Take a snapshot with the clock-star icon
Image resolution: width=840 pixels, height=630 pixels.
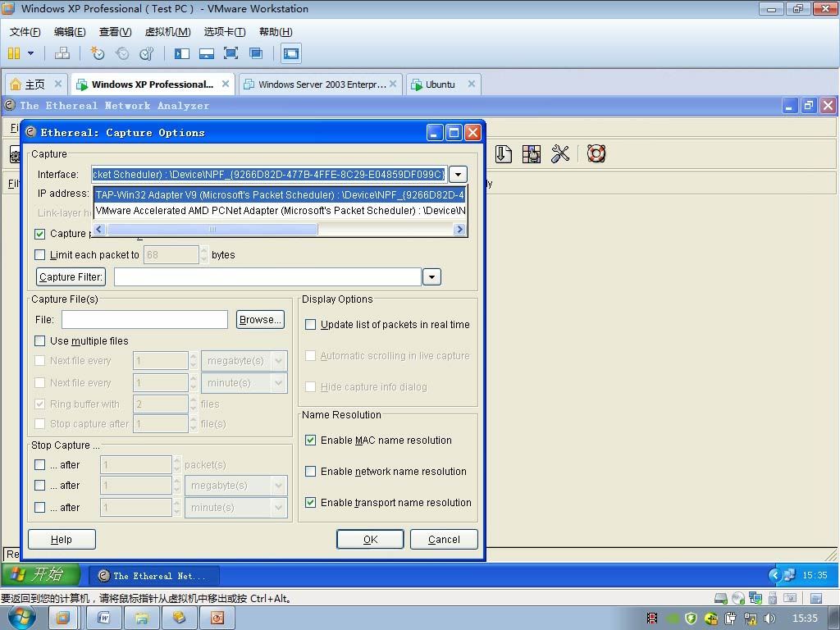pyautogui.click(x=98, y=53)
